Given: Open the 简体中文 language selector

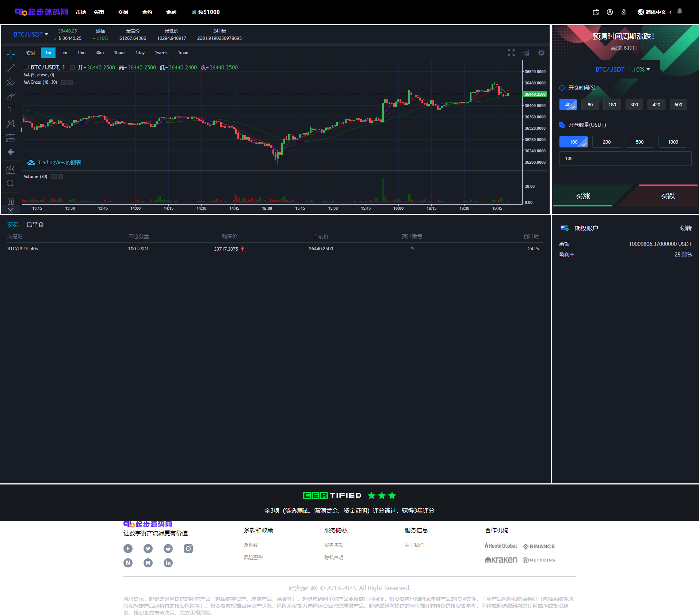Looking at the screenshot, I should (654, 12).
